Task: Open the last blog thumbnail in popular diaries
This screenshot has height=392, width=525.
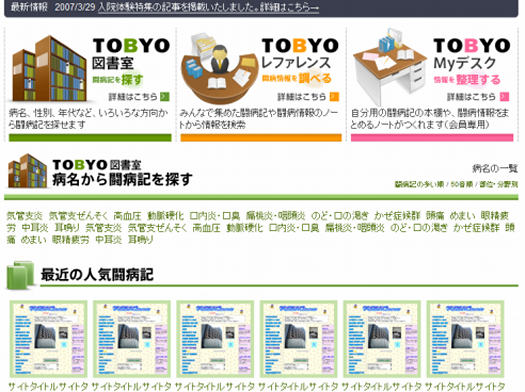Action: coord(465,339)
